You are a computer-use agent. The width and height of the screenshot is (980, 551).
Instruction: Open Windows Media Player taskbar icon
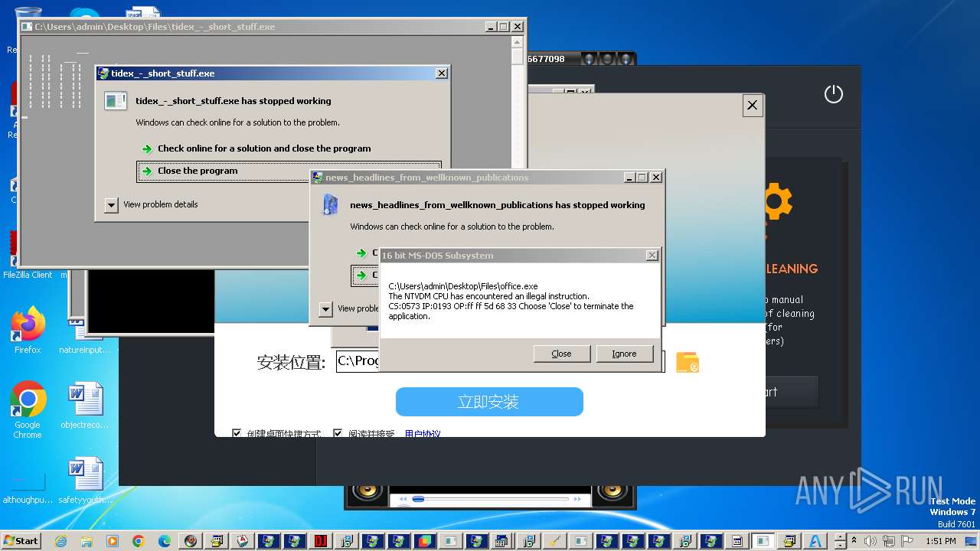click(x=113, y=541)
